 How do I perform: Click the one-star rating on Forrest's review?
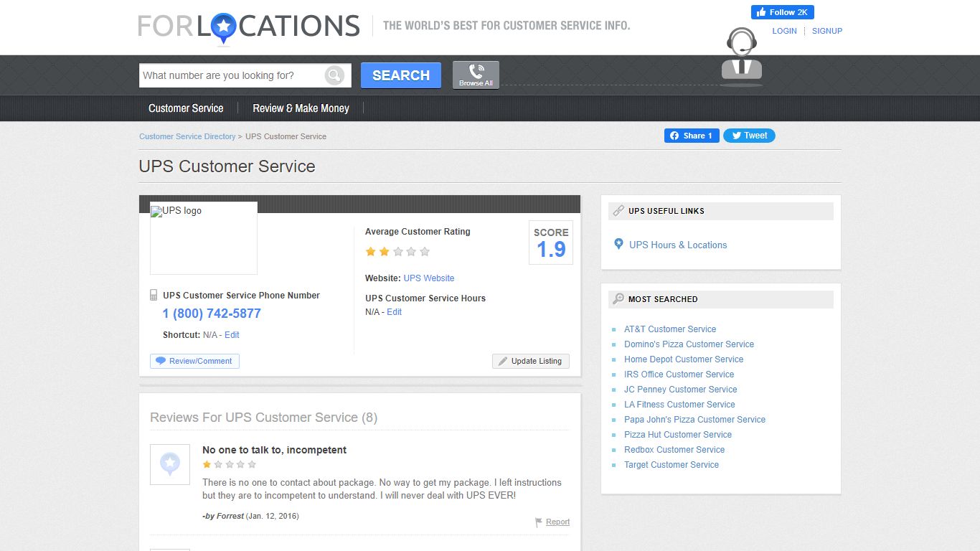230,465
